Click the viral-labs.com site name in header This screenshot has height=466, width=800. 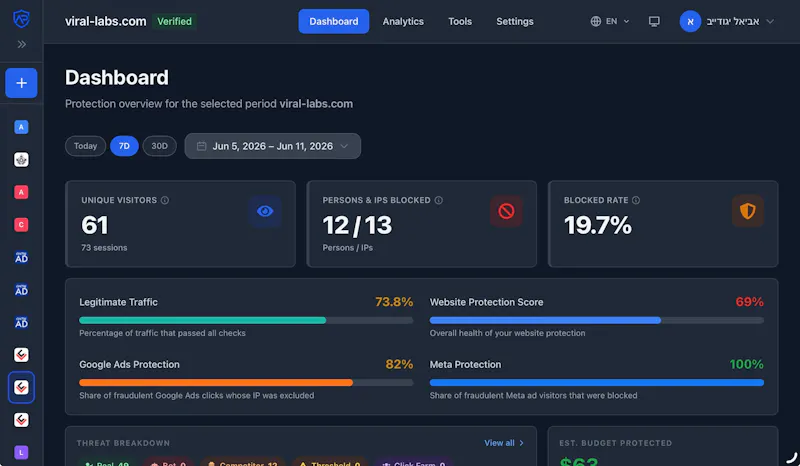106,21
